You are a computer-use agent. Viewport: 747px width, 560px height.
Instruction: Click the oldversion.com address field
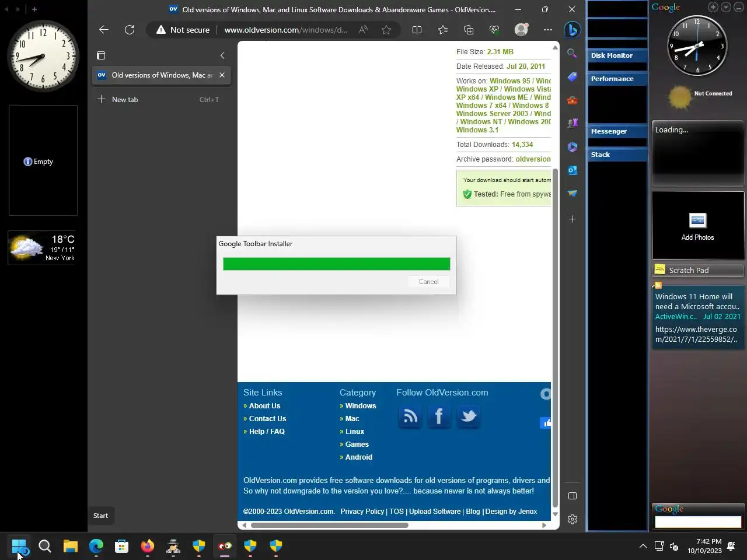click(x=286, y=30)
